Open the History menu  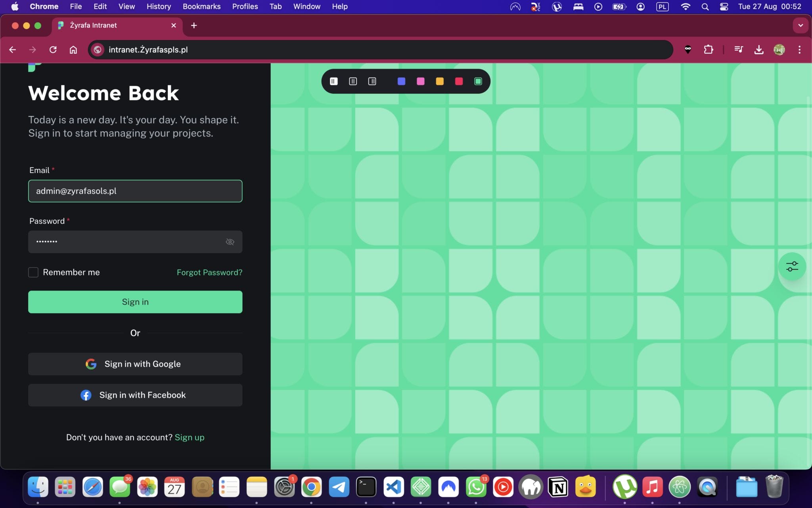[159, 6]
